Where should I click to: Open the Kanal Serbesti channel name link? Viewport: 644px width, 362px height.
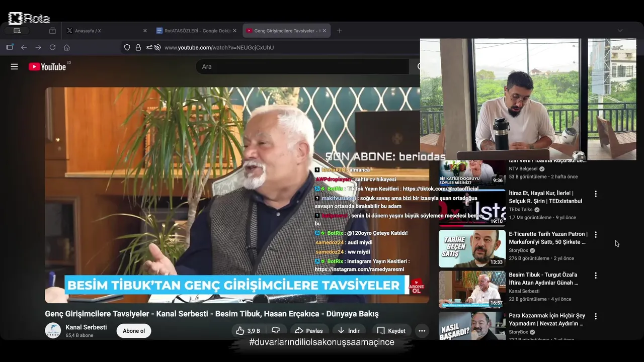(86, 327)
